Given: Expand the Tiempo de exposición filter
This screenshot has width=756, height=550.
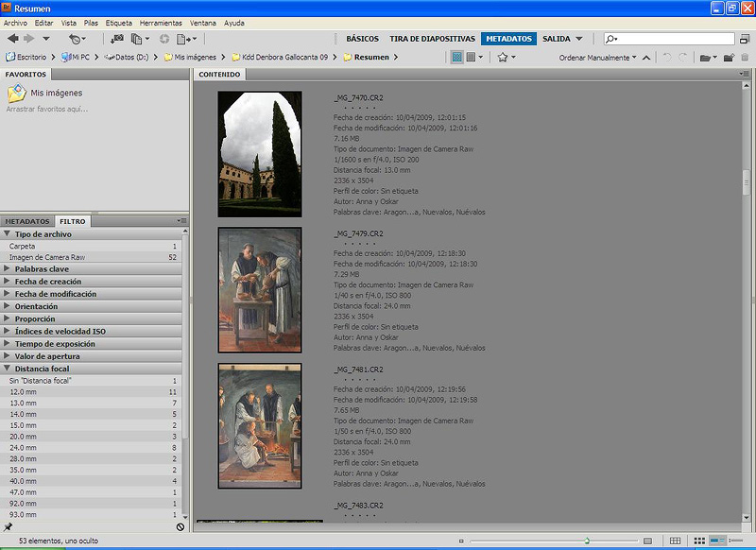Looking at the screenshot, I should (7, 344).
